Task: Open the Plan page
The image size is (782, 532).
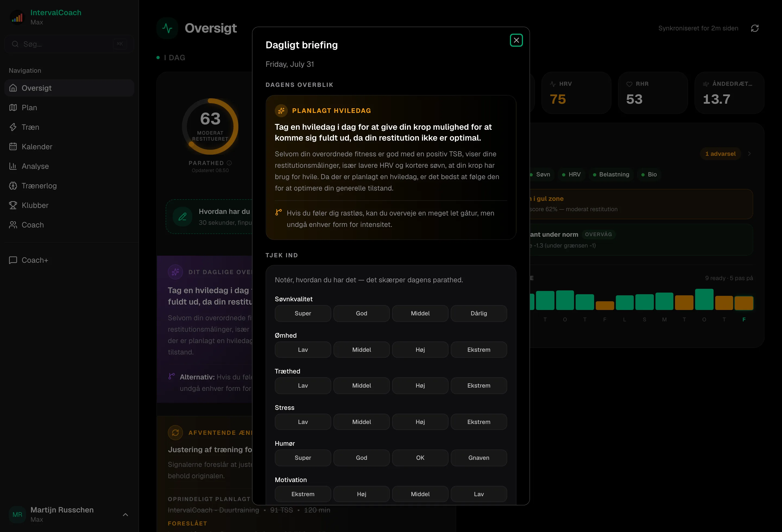Action: (69, 107)
